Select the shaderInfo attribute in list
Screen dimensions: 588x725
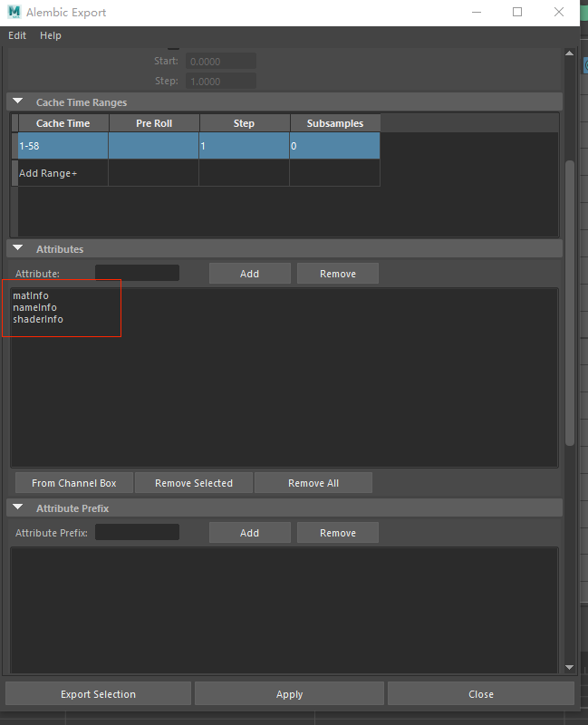pyautogui.click(x=38, y=319)
